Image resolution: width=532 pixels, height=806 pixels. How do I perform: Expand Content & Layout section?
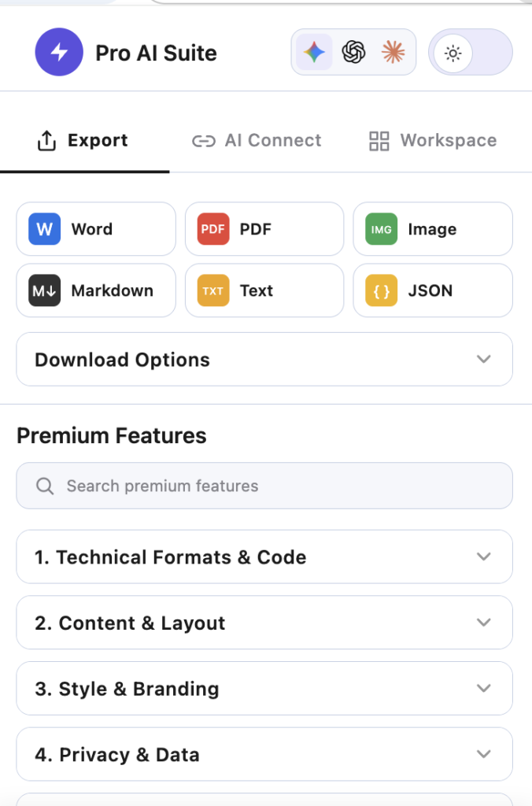click(264, 623)
